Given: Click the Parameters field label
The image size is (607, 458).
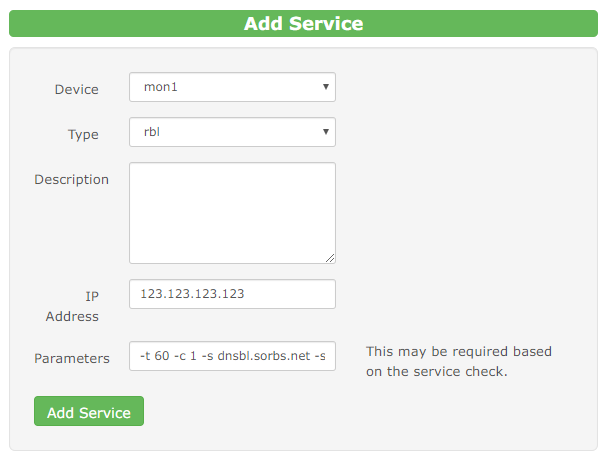Looking at the screenshot, I should [x=71, y=357].
